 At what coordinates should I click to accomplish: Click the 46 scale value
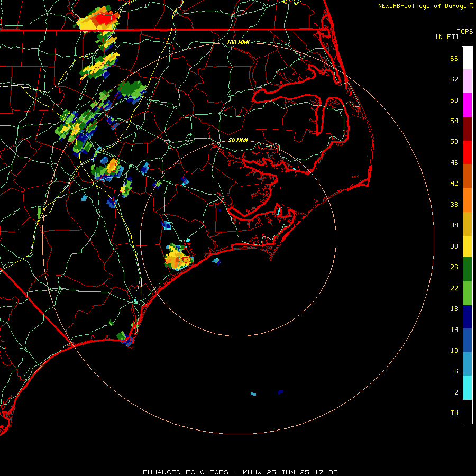(x=454, y=163)
